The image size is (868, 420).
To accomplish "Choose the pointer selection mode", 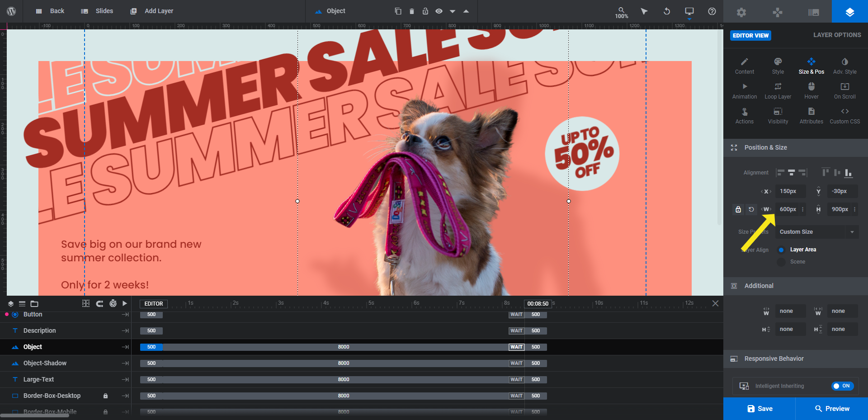I will (x=644, y=11).
